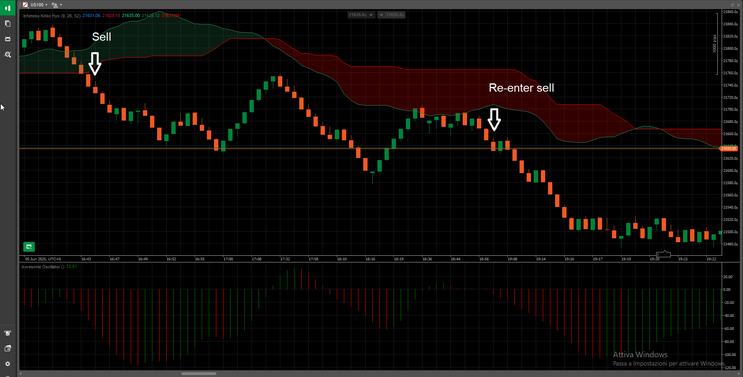The width and height of the screenshot is (743, 377).
Task: Click the snapshot camera icon in lower left sidebar
Action: coord(8,333)
